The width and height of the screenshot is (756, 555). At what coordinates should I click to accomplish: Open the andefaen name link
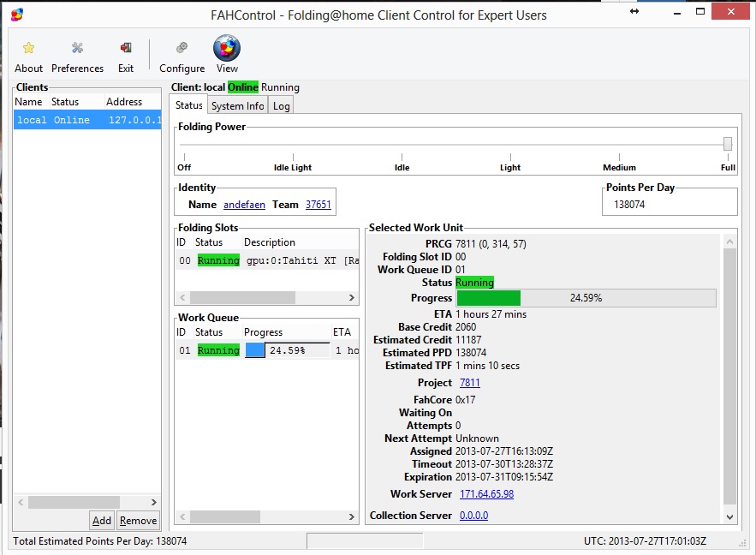pyautogui.click(x=245, y=205)
